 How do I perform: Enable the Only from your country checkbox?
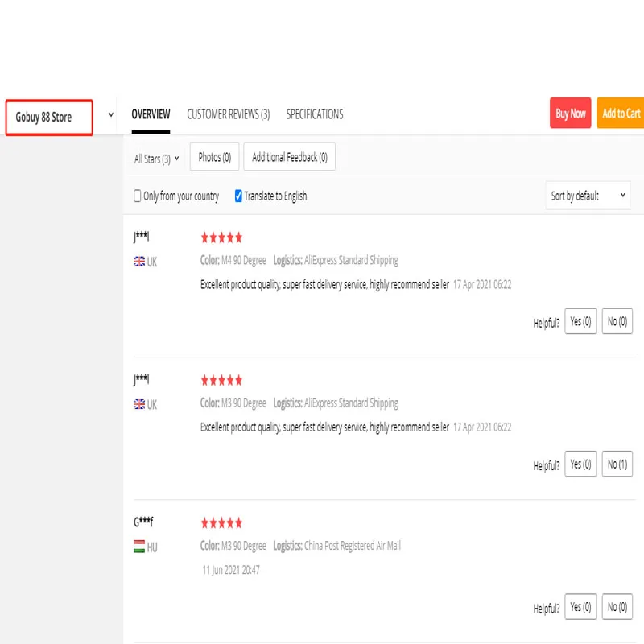(x=137, y=196)
